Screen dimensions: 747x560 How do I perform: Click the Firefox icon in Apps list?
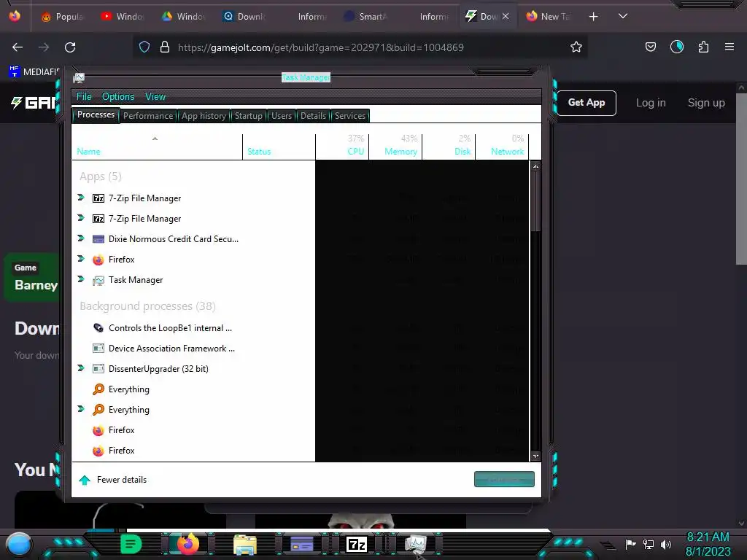pyautogui.click(x=98, y=260)
